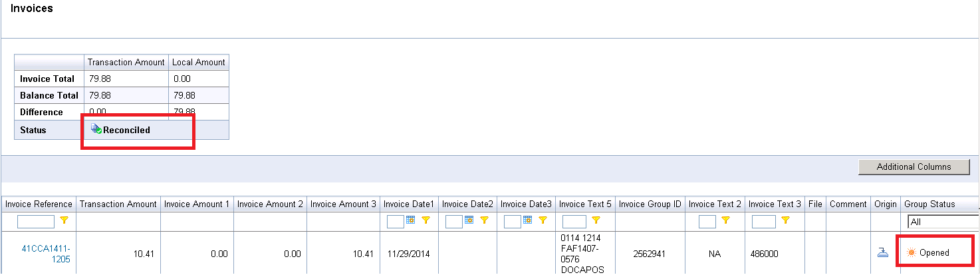
Task: Click the Group Status column header
Action: (x=929, y=204)
